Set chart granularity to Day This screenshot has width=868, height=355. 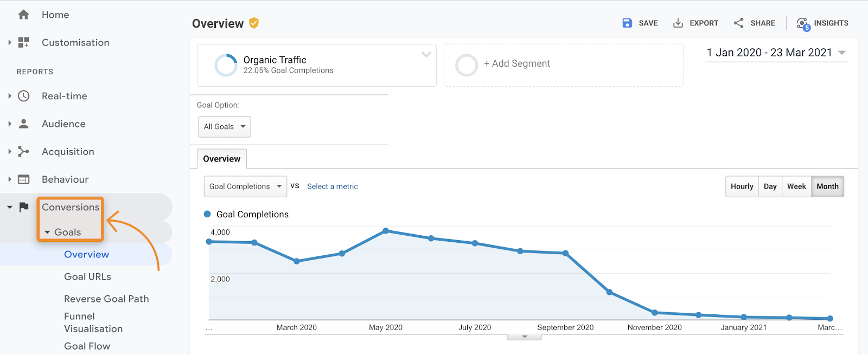770,186
